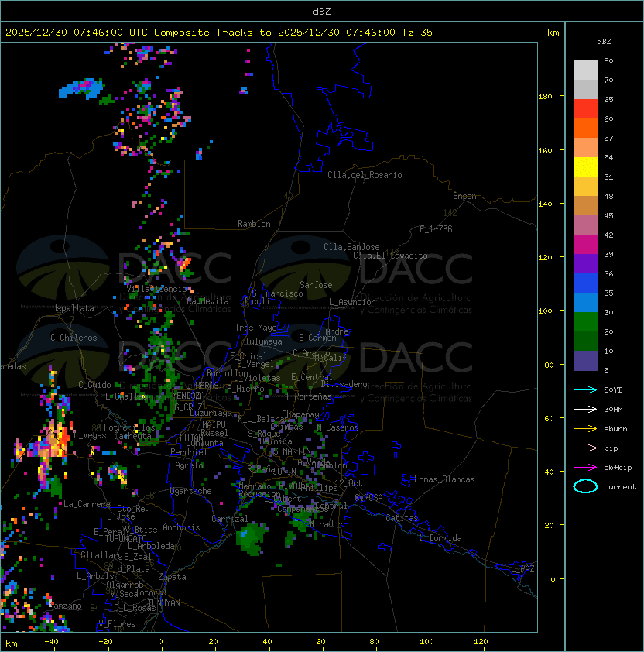Select the dark orange 60–57 dBZ swatch
The image size is (644, 652).
click(585, 128)
